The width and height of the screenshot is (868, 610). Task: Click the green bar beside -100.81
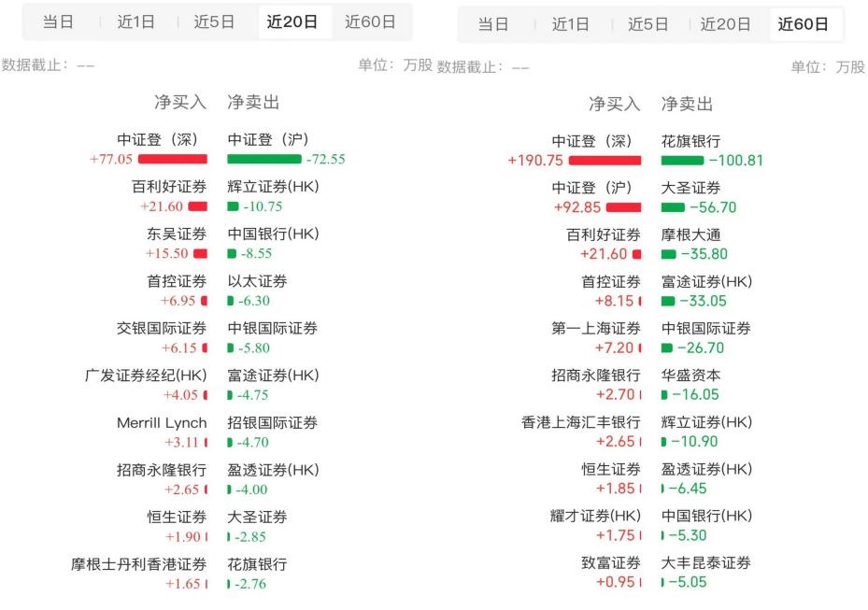682,160
